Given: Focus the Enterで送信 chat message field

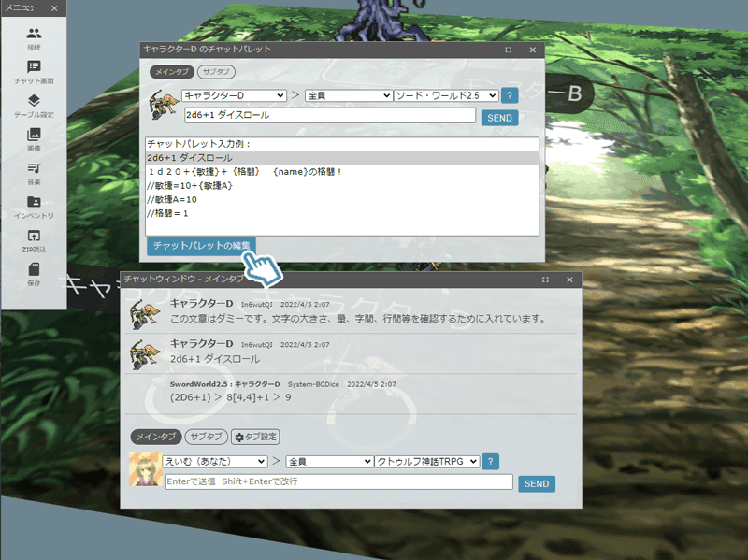Looking at the screenshot, I should pyautogui.click(x=338, y=481).
